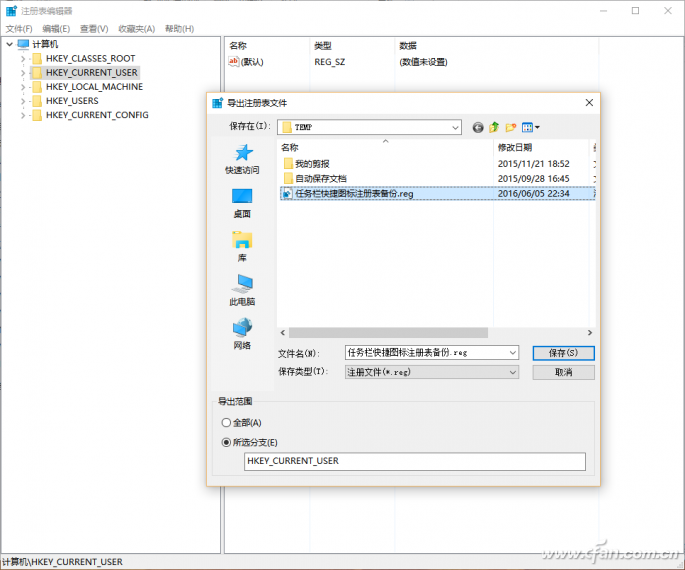This screenshot has height=570, width=685.
Task: Click HKEY_USERS label in tree
Action: click(x=72, y=101)
